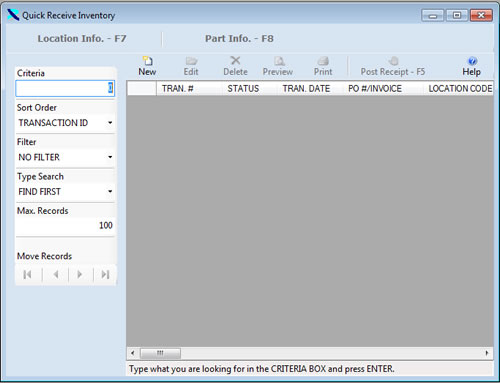This screenshot has width=500, height=383.
Task: Click the Move Records label
Action: coord(44,256)
